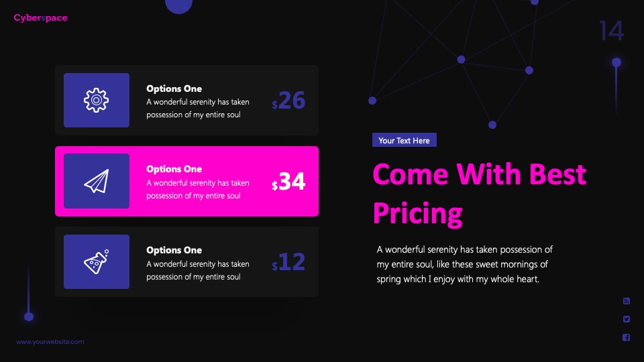
Task: Visit the www.yourwebsite.com link
Action: coord(50,341)
